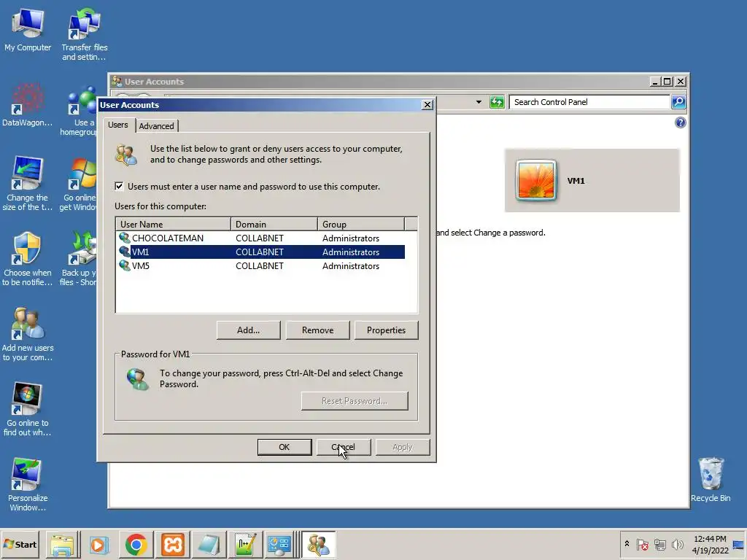Viewport: 747px width, 560px height.
Task: Open Notepad++ from taskbar
Action: [x=245, y=544]
